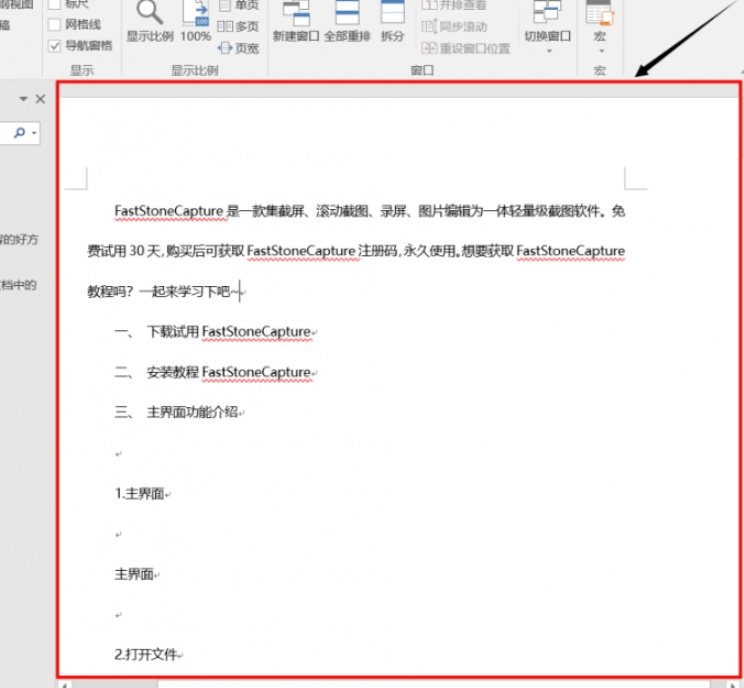This screenshot has height=688, width=744.
Task: Open the 切换窗口 switch windows menu
Action: [547, 27]
